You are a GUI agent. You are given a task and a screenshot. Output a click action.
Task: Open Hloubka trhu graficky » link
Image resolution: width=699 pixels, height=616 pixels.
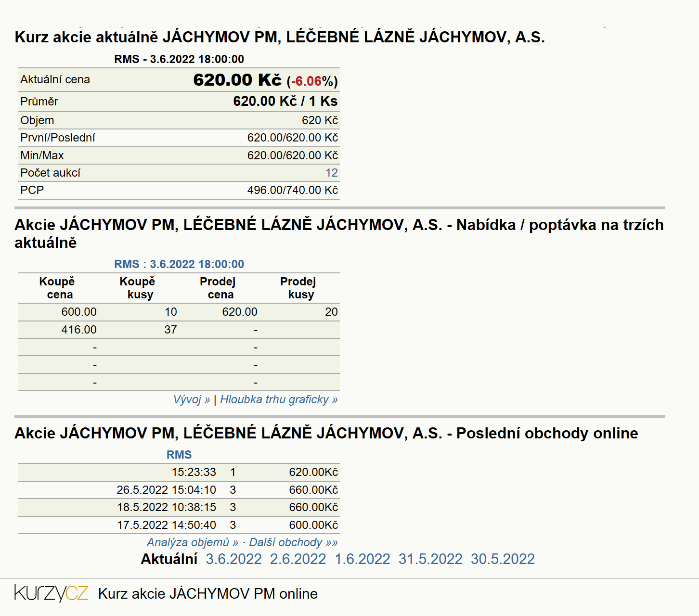pos(279,399)
